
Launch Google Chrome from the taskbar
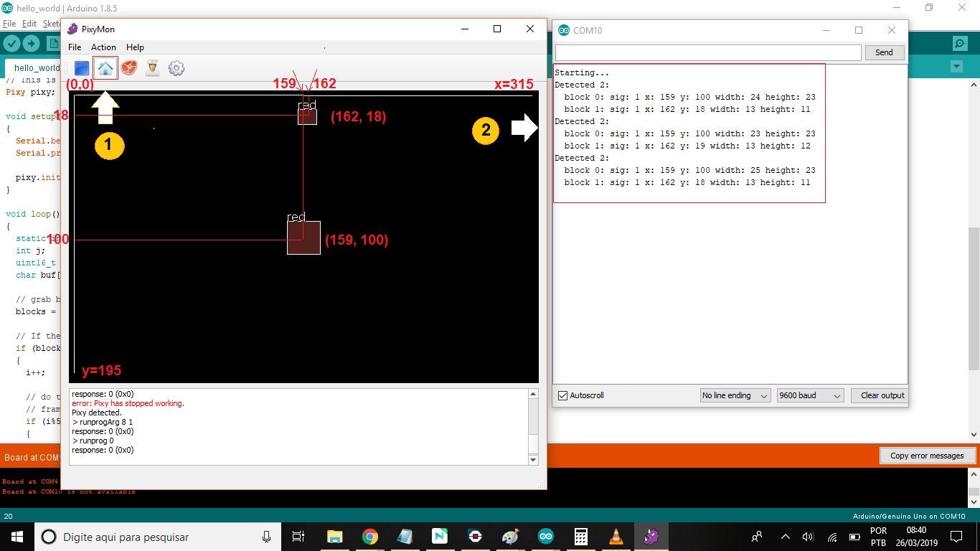tap(369, 536)
